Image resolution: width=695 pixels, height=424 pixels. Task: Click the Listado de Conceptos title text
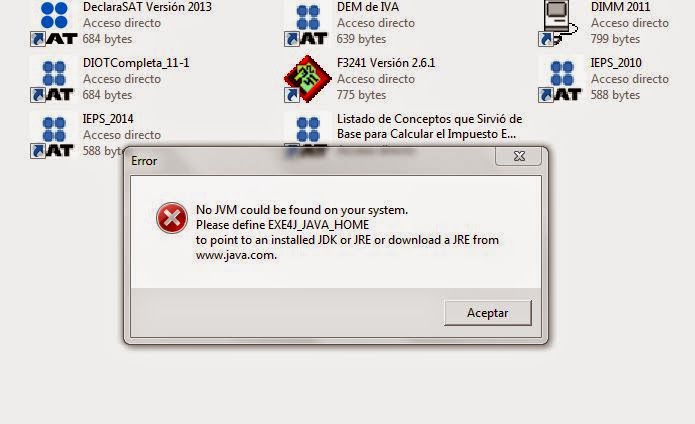click(x=429, y=126)
